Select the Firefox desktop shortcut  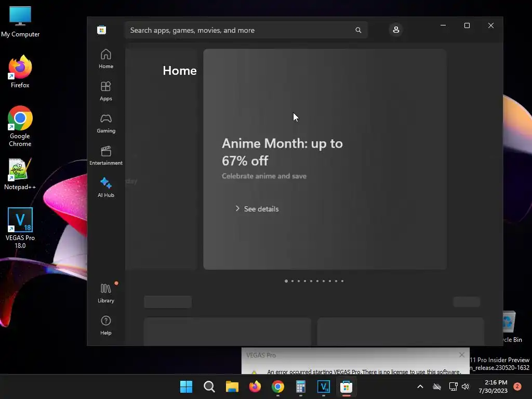pyautogui.click(x=20, y=72)
